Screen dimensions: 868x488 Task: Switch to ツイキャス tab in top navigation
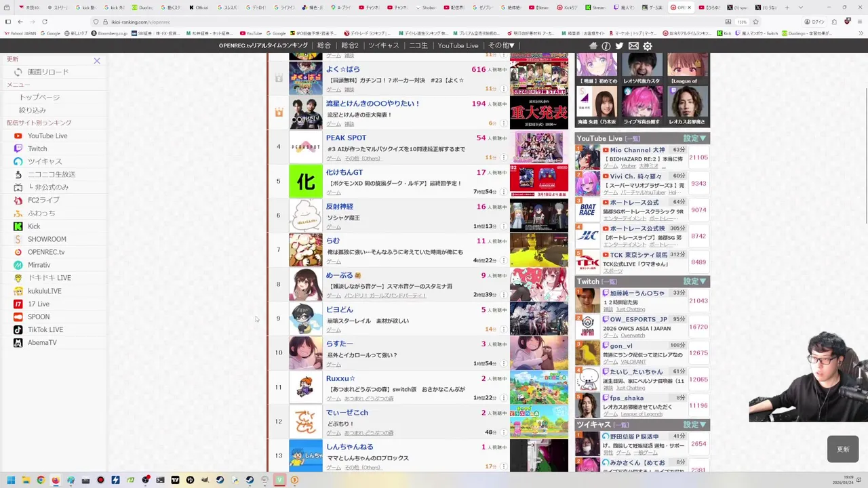[x=384, y=45]
